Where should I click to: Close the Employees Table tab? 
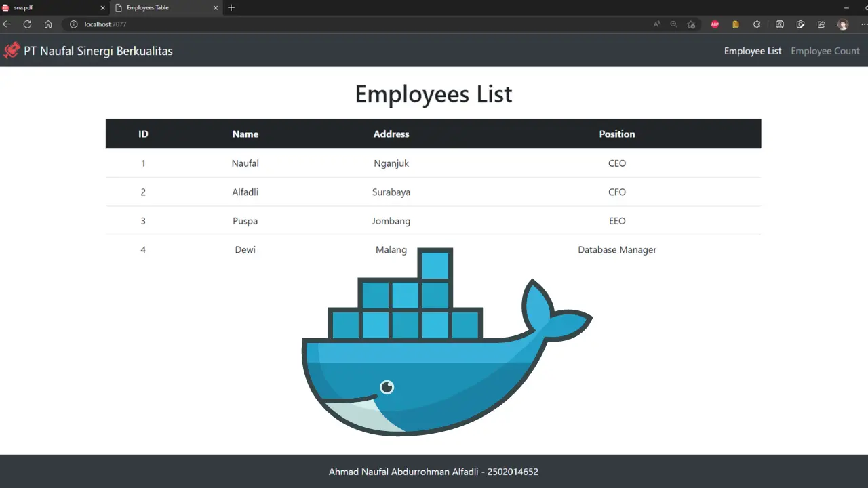[x=216, y=7]
